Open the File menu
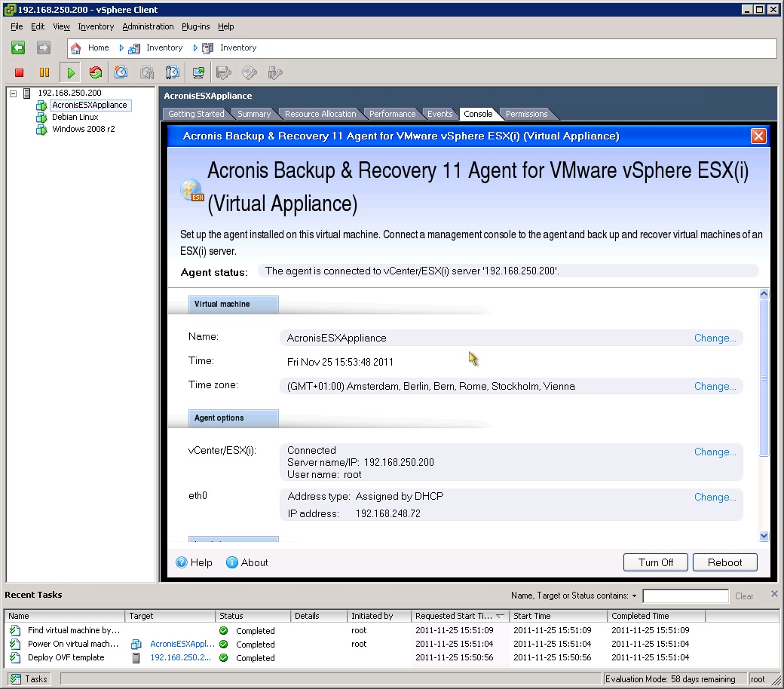784x689 pixels. click(x=17, y=26)
